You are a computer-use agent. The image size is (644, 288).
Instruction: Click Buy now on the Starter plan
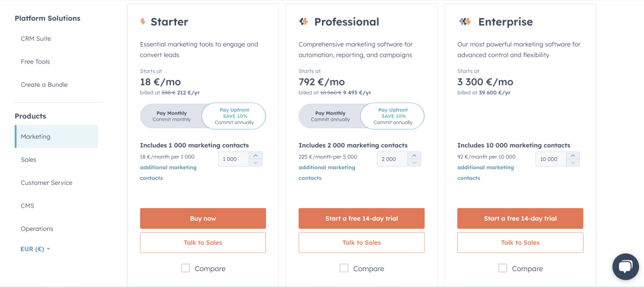pos(203,219)
